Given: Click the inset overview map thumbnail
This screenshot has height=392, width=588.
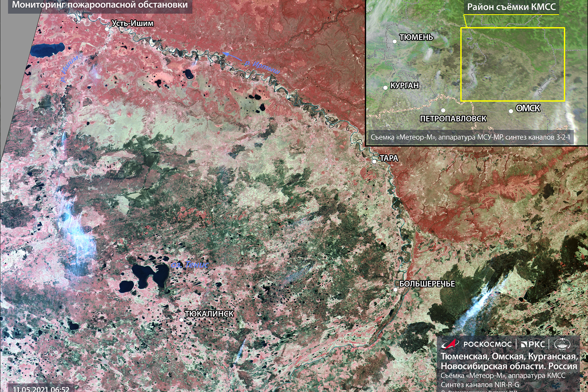Looking at the screenshot, I should pyautogui.click(x=476, y=73).
